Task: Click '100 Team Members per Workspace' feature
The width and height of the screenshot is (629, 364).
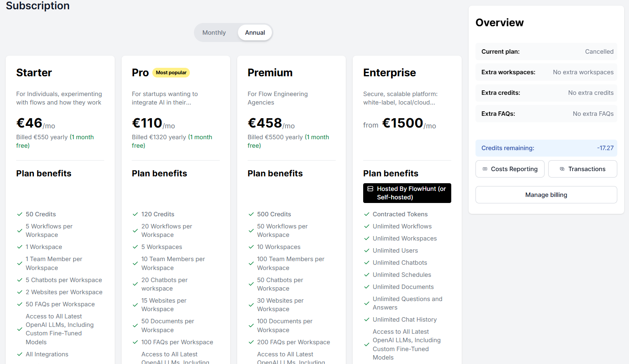Action: 290,264
